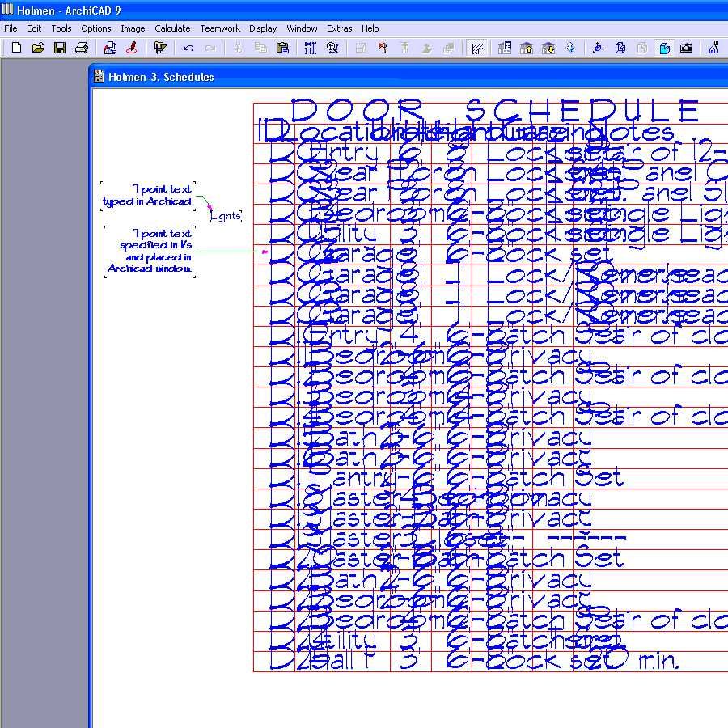Viewport: 728px width, 728px height.
Task: Click the greyed-out Cut scissors icon
Action: coord(238,48)
